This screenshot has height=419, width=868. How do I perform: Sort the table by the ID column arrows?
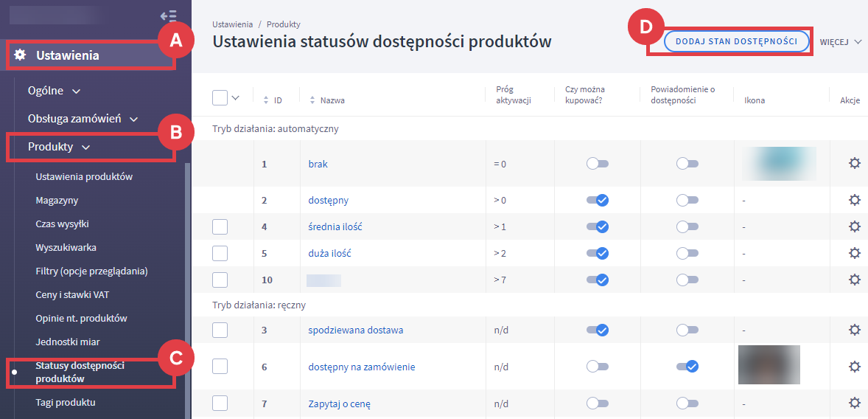[266, 100]
